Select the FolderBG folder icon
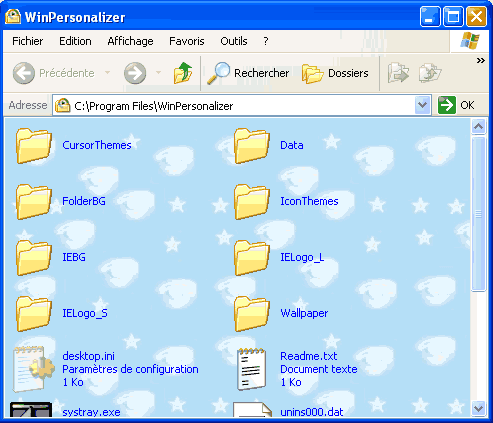The height and width of the screenshot is (423, 493). [34, 202]
